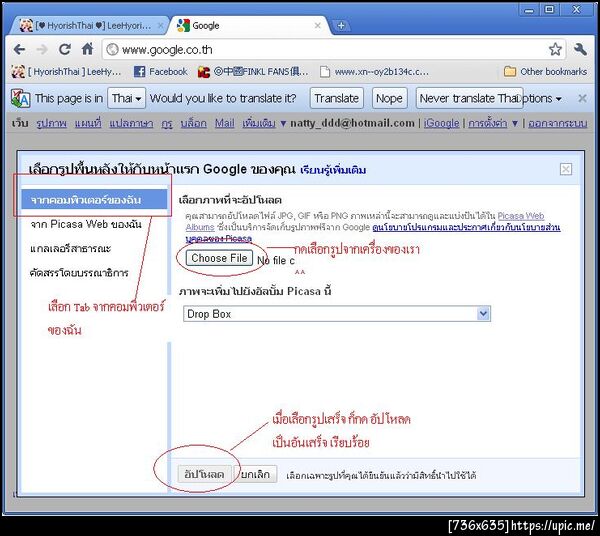Open the HyorishThai LeeHy bookmark
600x536 pixels.
[66, 72]
